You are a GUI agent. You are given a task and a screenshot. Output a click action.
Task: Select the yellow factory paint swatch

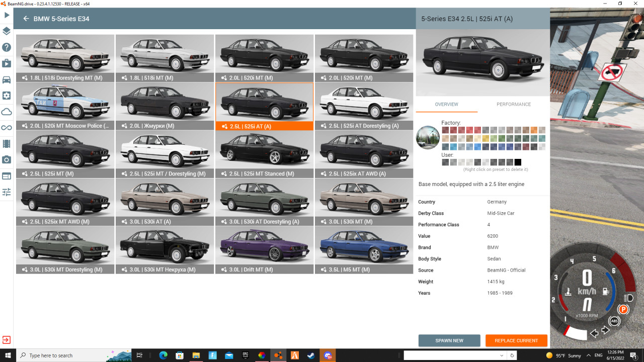[486, 138]
